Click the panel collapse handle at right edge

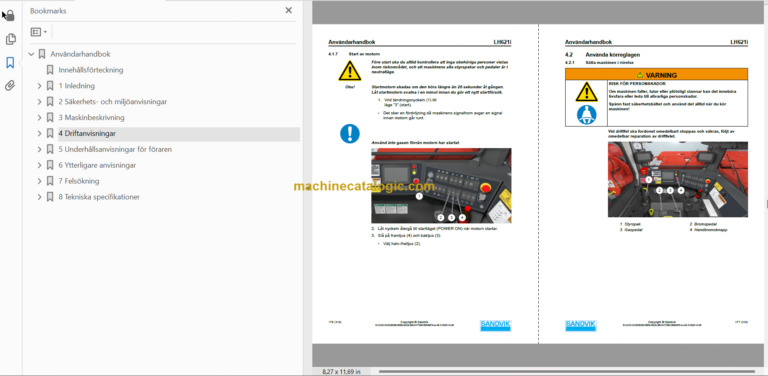(766, 204)
